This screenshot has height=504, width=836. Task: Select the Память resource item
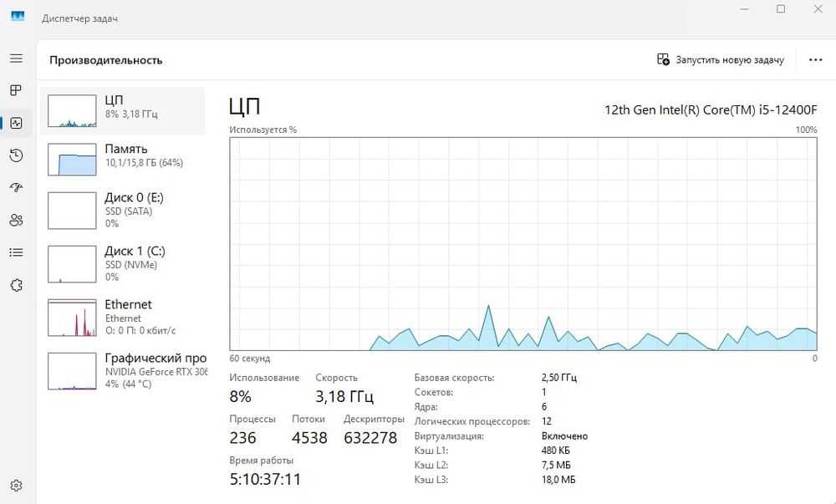[x=123, y=160]
